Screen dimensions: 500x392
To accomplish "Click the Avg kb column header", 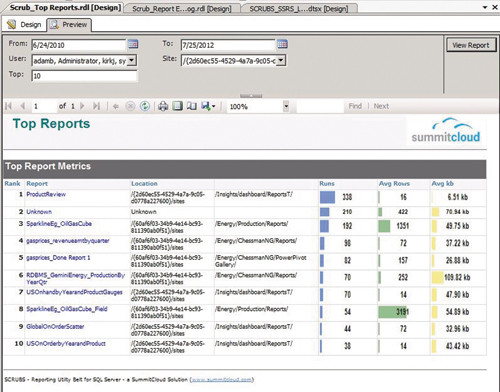I will pos(443,184).
